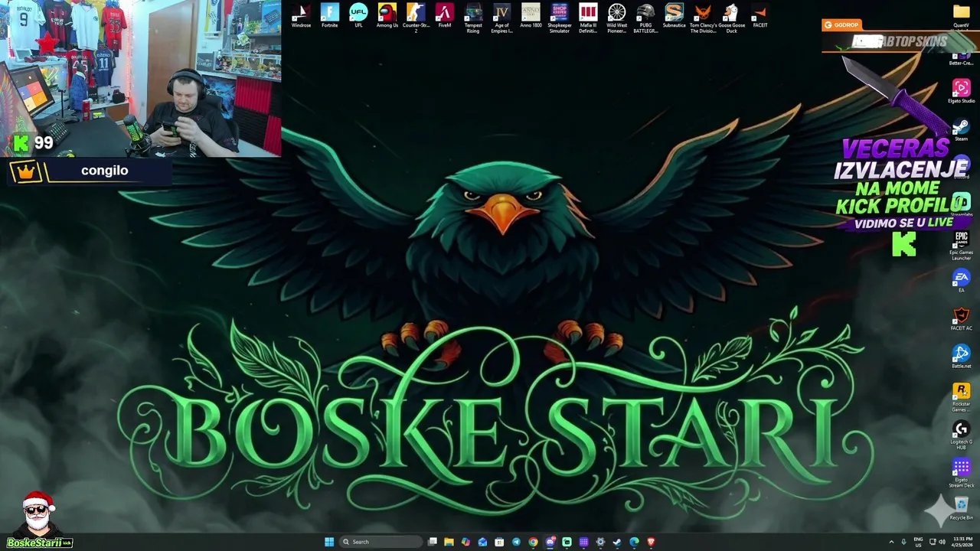The width and height of the screenshot is (980, 551).
Task: Launch Age of Empires IV icon
Action: coord(501,17)
